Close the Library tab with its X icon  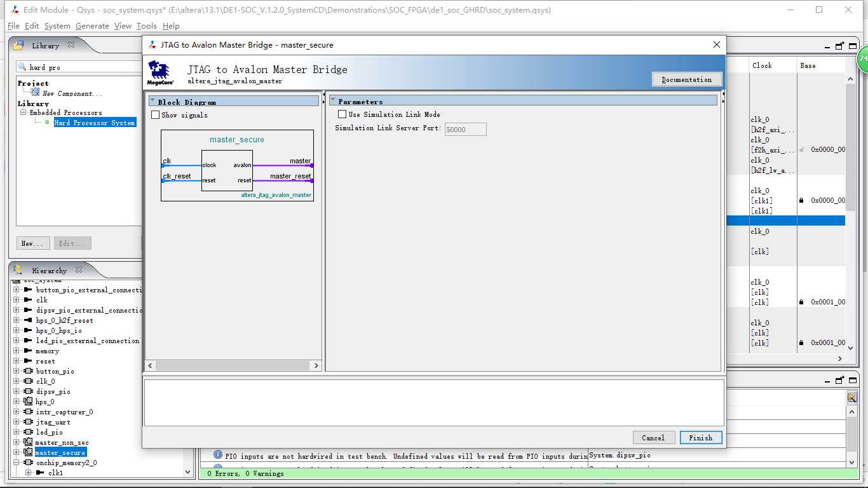tap(71, 45)
